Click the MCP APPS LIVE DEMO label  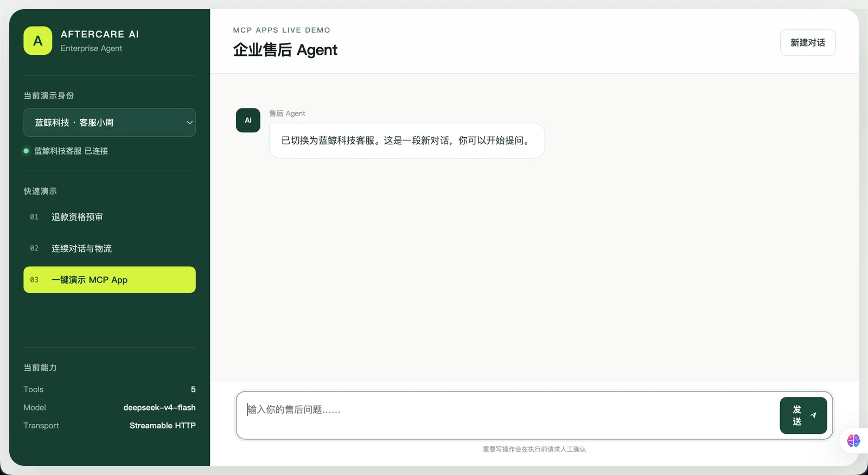282,30
